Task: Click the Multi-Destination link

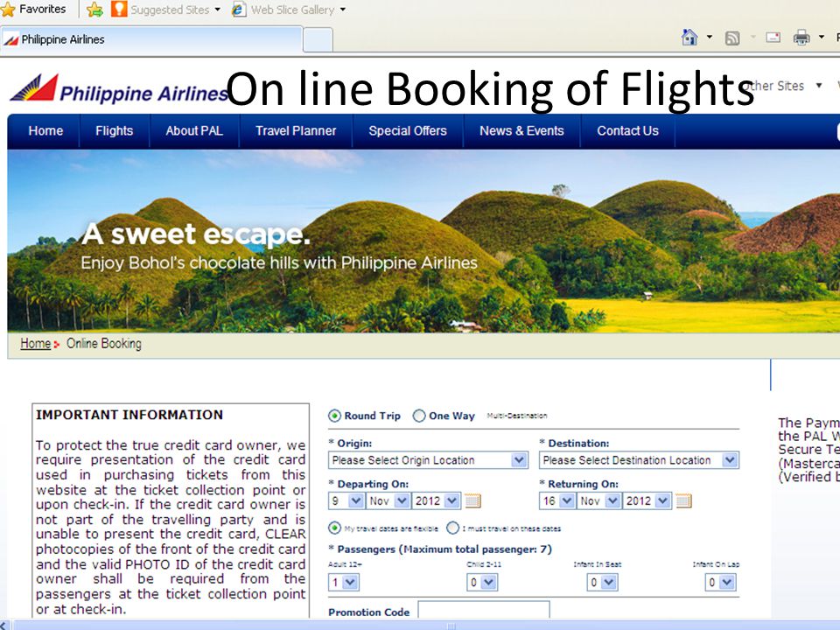Action: (x=517, y=416)
